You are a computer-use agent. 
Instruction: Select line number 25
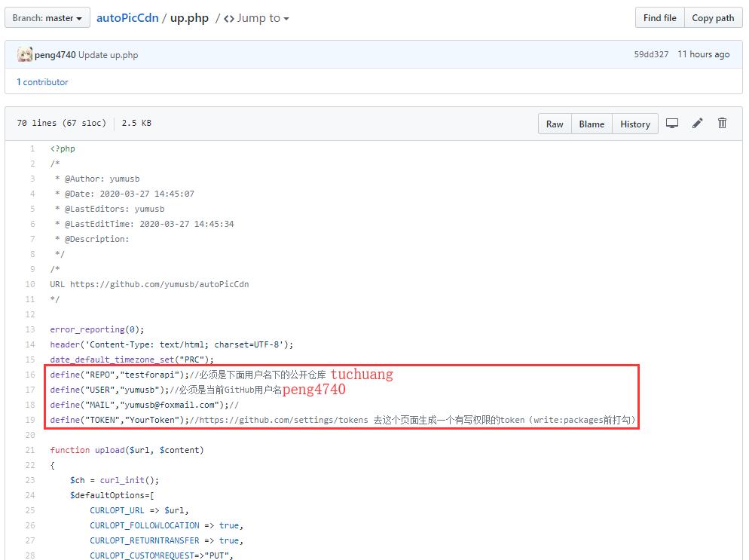[x=30, y=510]
